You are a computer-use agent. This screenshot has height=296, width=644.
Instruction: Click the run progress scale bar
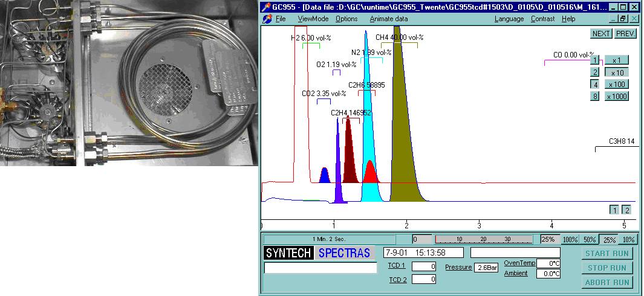tap(483, 239)
